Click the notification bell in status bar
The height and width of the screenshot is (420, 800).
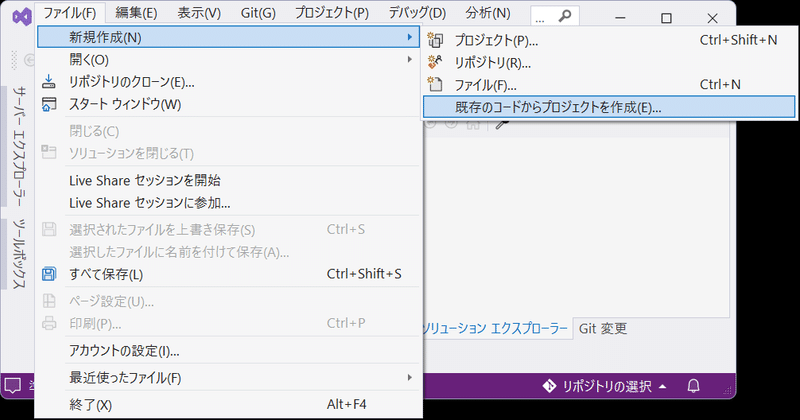(x=693, y=386)
